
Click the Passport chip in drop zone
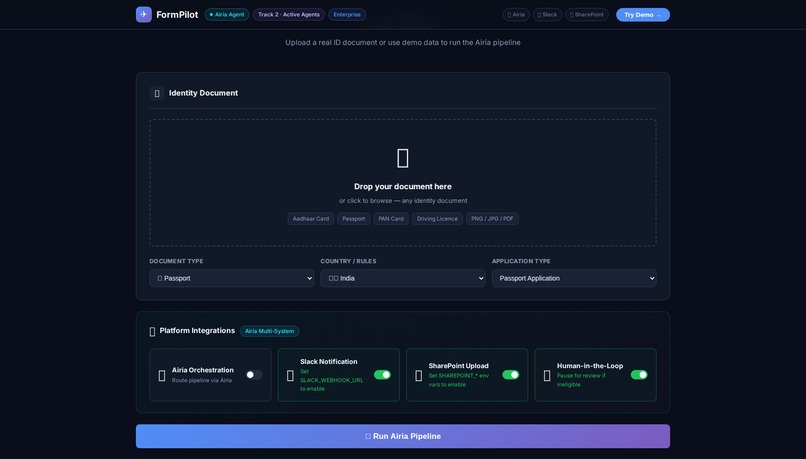point(354,218)
